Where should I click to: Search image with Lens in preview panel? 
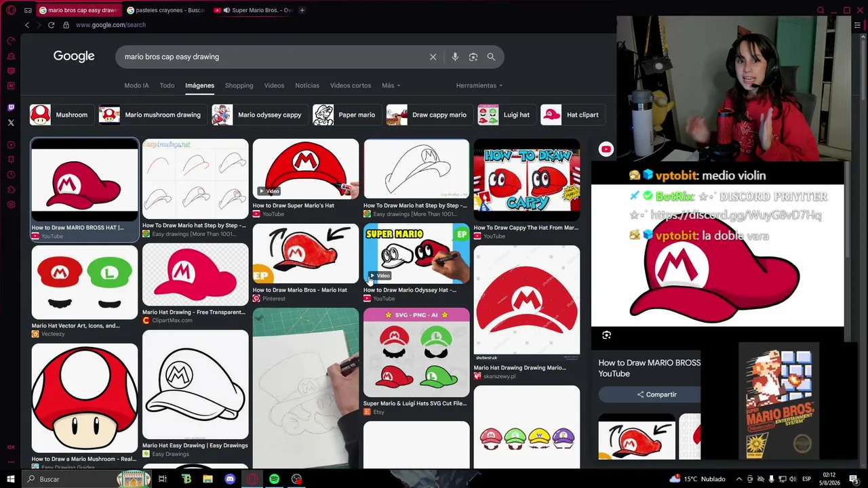point(606,335)
